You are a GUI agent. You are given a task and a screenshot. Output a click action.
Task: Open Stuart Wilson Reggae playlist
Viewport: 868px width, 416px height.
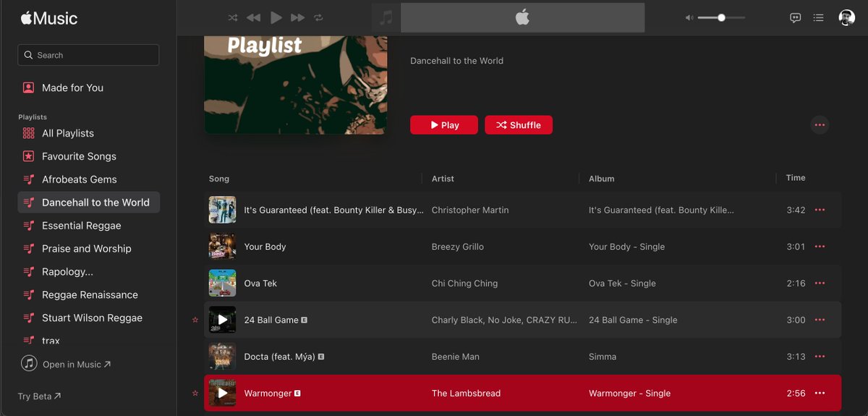(x=88, y=318)
